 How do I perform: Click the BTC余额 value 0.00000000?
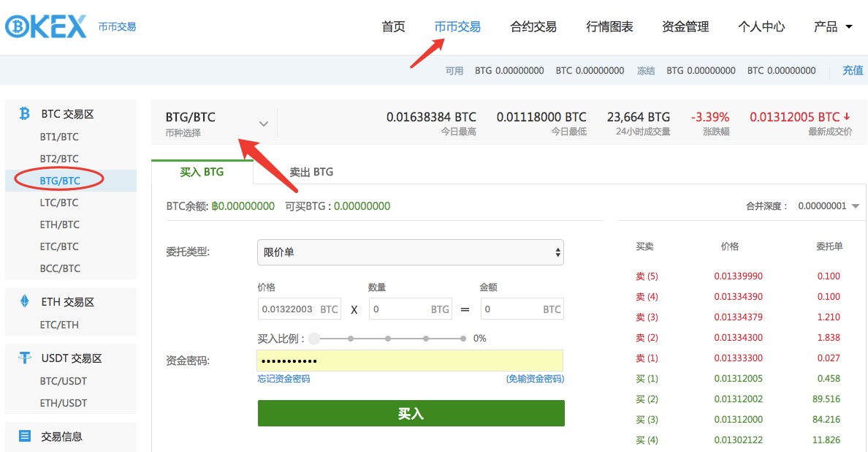click(x=244, y=206)
